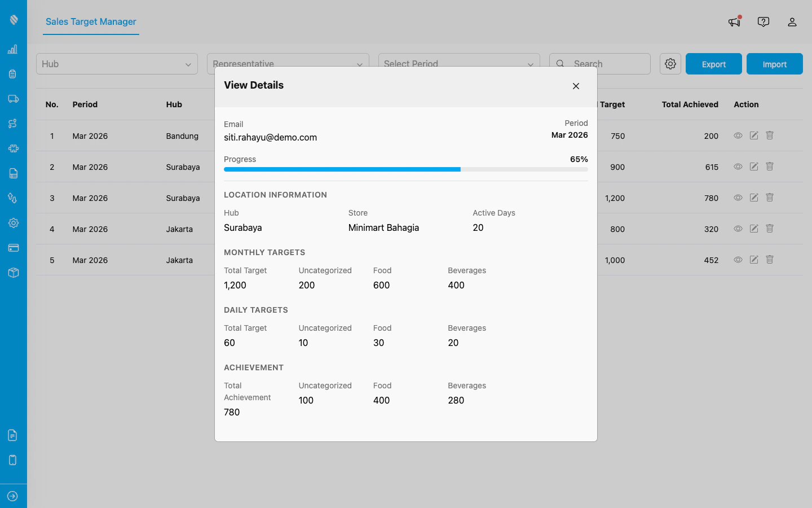Click the edit pencil icon on row 4
The height and width of the screenshot is (508, 812).
click(754, 229)
